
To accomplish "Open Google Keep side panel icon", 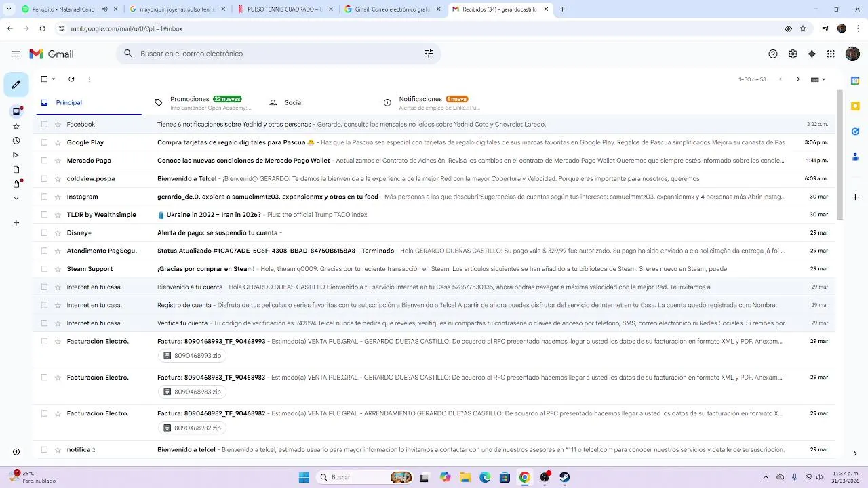I will (855, 106).
